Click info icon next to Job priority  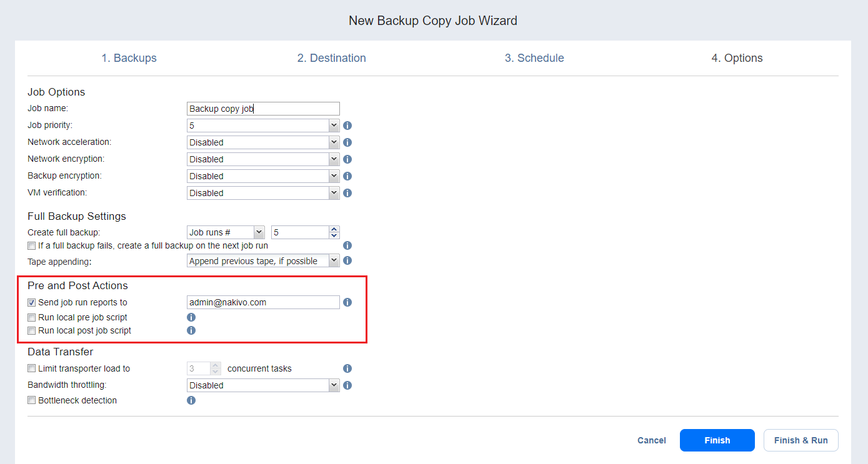(x=347, y=126)
